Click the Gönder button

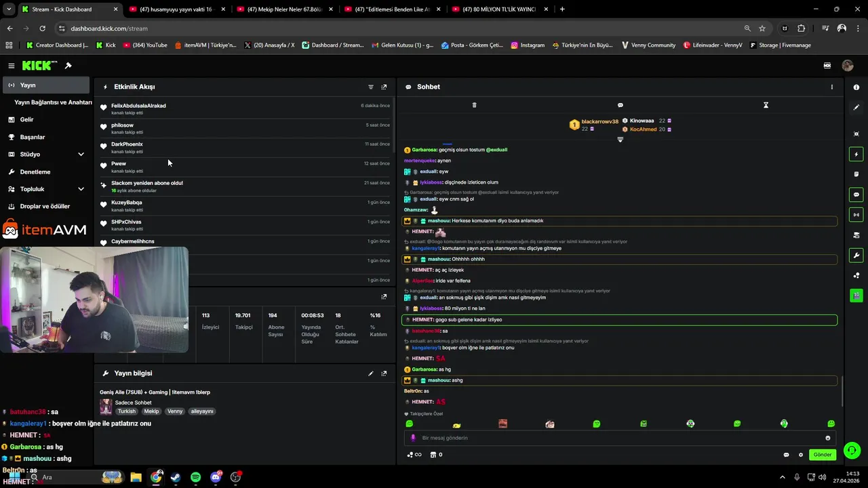coord(823,455)
